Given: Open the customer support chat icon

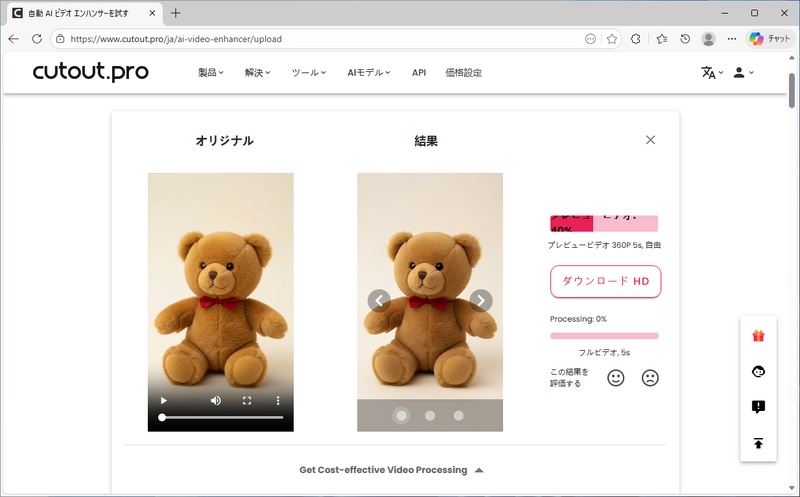Looking at the screenshot, I should (759, 371).
